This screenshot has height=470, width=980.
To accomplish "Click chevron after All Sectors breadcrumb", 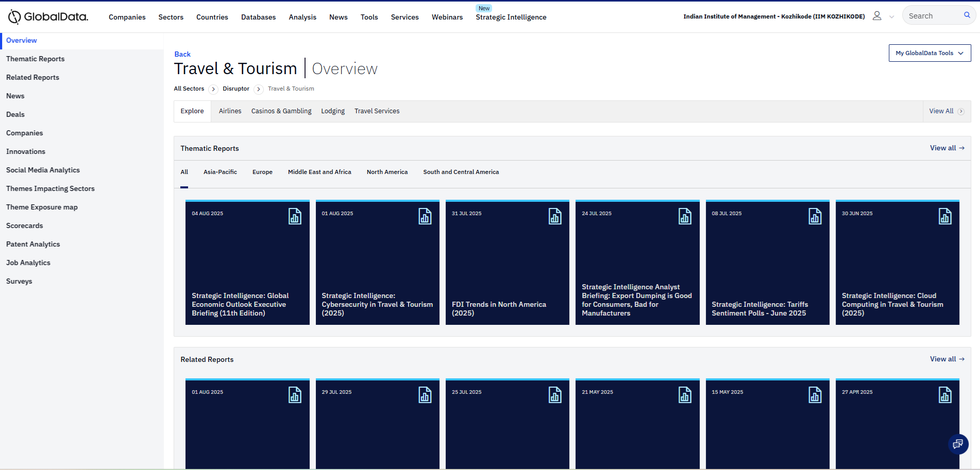I will coord(213,89).
